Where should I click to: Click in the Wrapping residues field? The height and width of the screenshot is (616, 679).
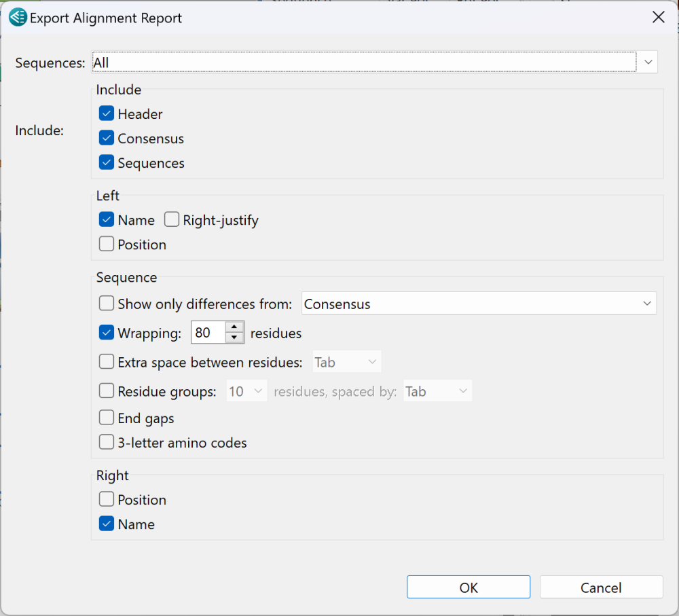pos(207,332)
